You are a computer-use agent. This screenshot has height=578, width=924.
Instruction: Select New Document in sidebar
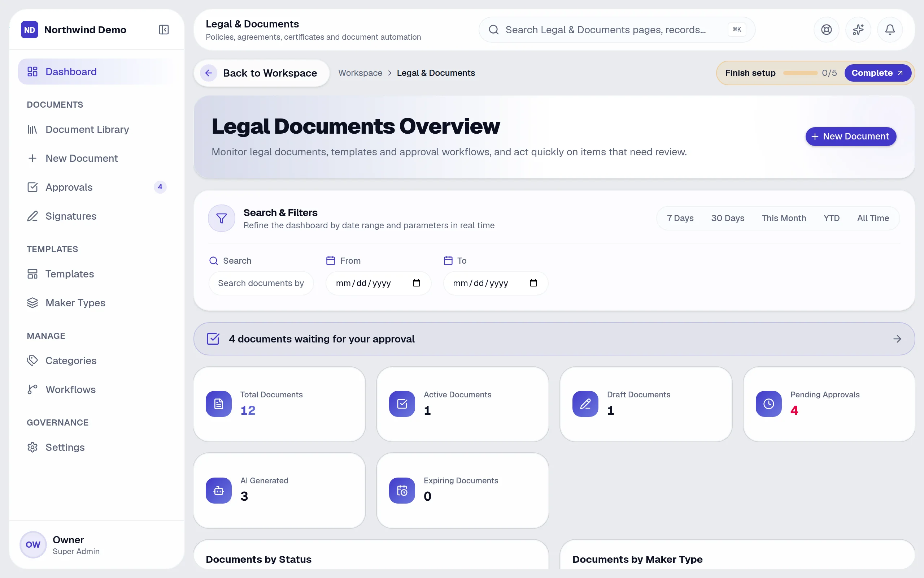[x=97, y=158]
